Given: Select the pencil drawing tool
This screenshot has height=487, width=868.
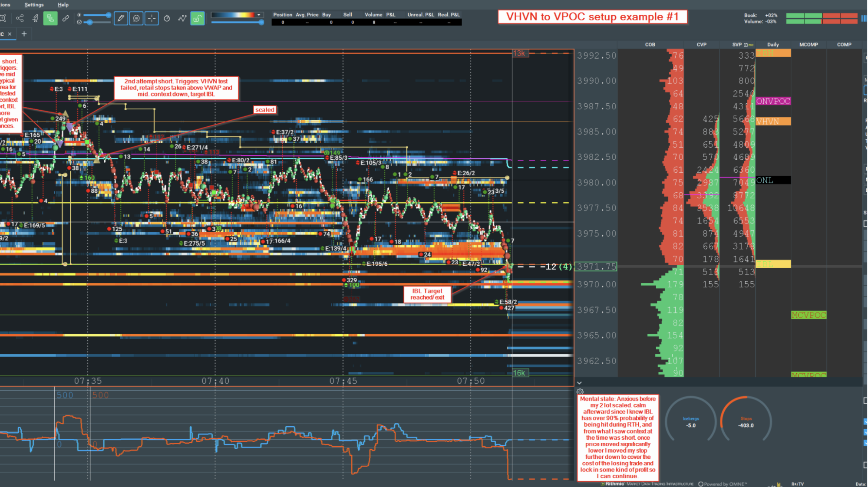Looking at the screenshot, I should [121, 18].
